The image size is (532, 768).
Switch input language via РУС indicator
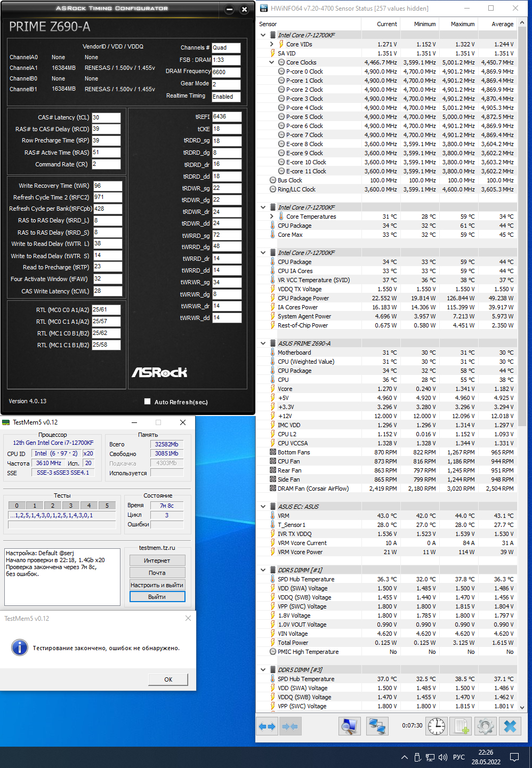coord(458,757)
